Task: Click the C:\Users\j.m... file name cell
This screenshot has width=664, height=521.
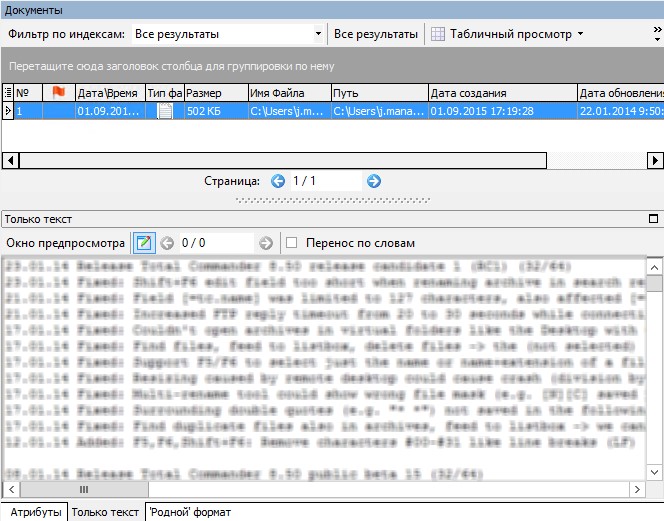Action: [290, 111]
